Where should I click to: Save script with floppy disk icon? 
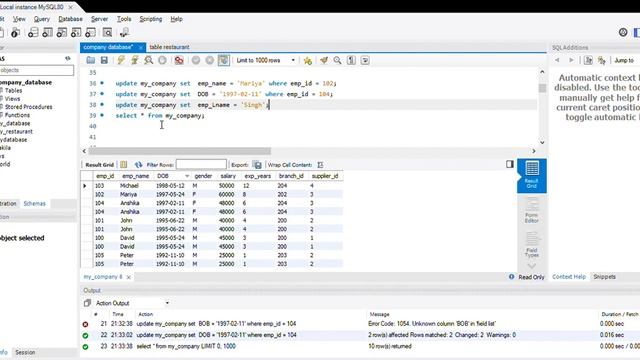tap(104, 60)
